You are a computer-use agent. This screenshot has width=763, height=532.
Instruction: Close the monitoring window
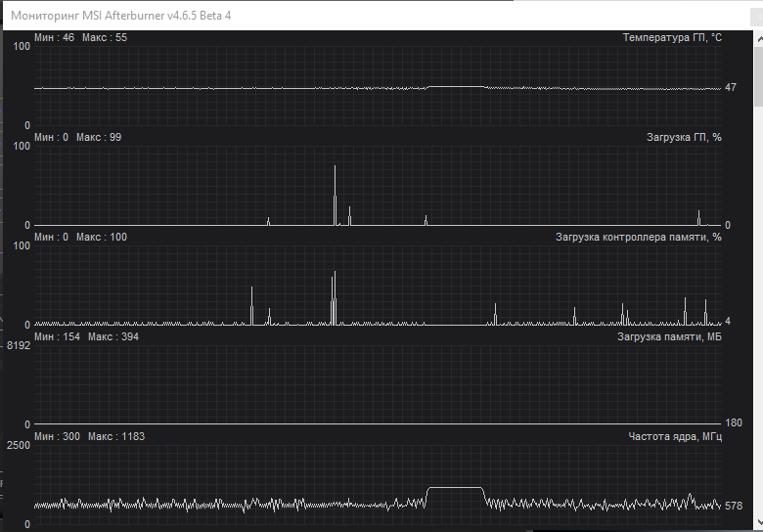click(757, 16)
